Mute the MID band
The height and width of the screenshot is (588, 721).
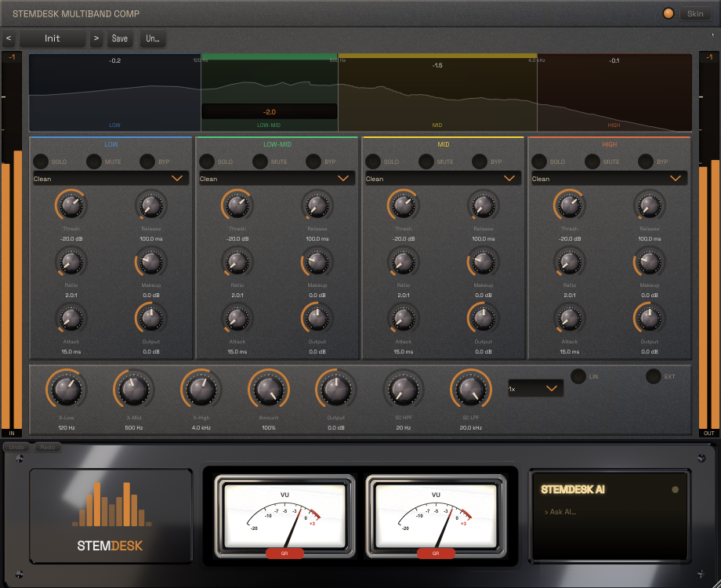[x=426, y=162]
